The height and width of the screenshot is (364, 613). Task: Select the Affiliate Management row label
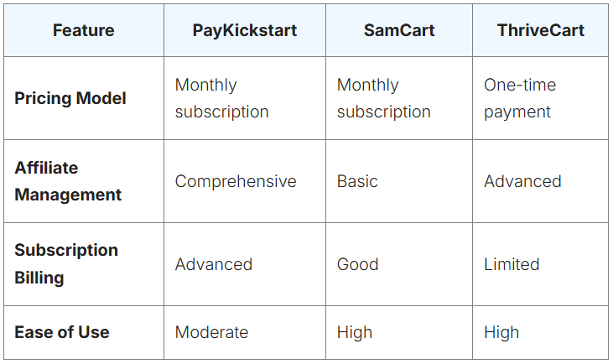click(x=68, y=181)
